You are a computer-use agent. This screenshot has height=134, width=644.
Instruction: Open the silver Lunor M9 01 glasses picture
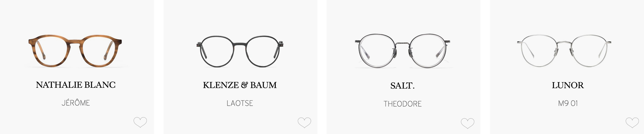coord(564,51)
